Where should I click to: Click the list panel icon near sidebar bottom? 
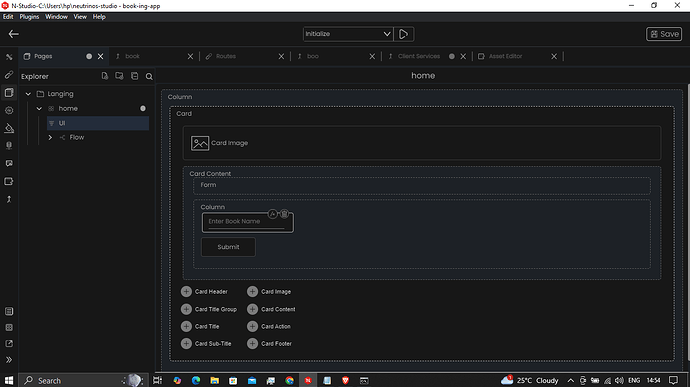[x=9, y=311]
